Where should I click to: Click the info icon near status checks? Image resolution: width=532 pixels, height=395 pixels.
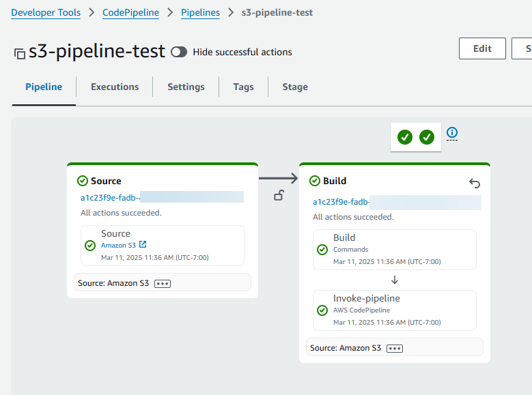[x=452, y=133]
